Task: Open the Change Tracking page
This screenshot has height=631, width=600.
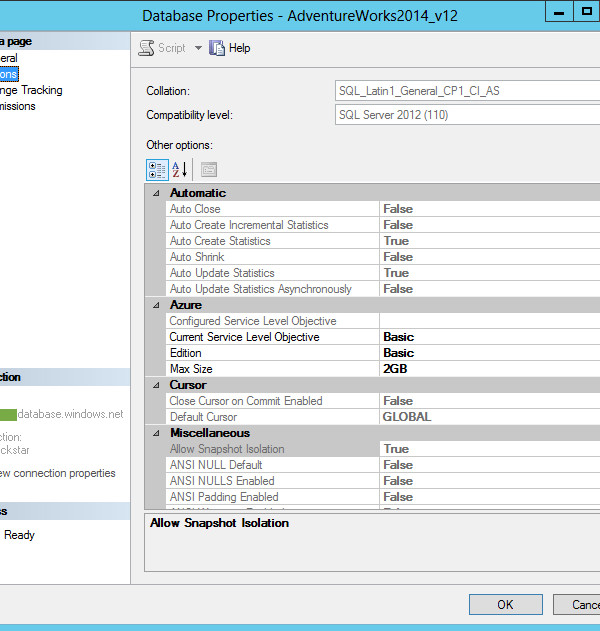Action: (31, 90)
